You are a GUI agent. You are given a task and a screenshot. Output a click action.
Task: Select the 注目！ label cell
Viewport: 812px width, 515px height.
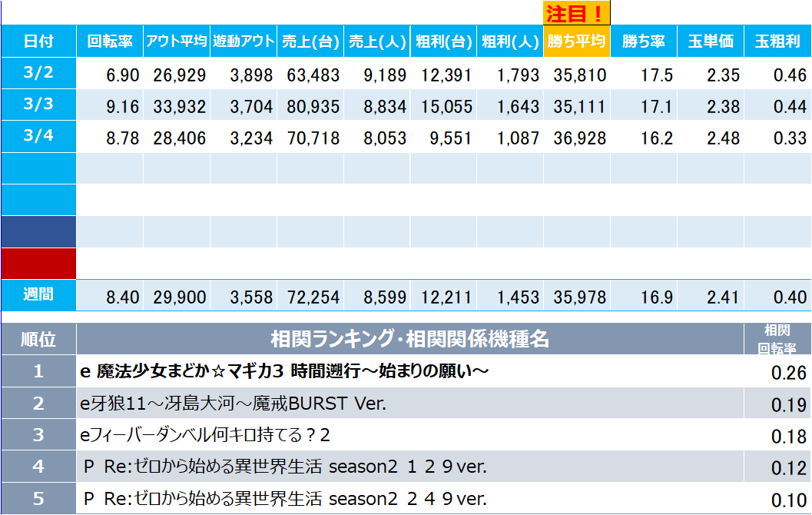tap(576, 13)
